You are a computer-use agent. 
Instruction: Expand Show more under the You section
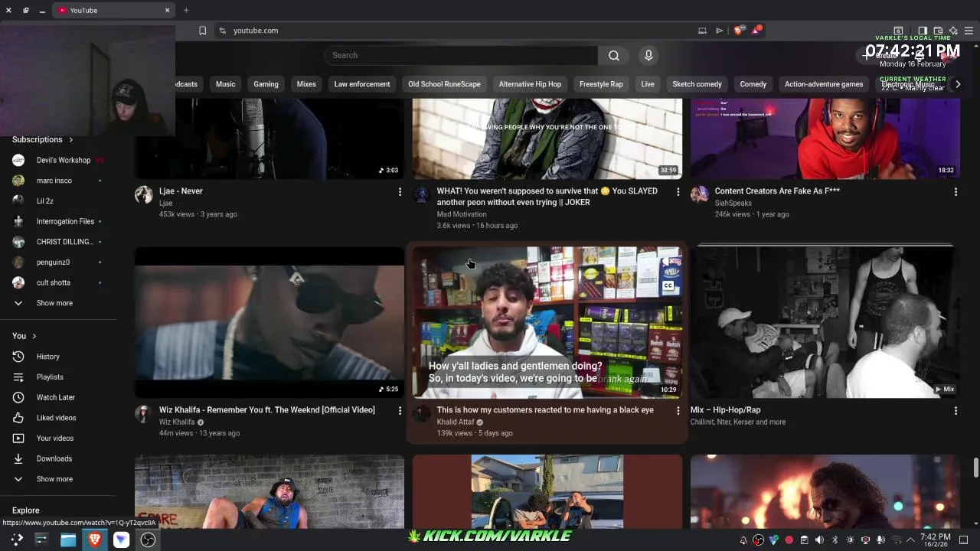click(54, 479)
